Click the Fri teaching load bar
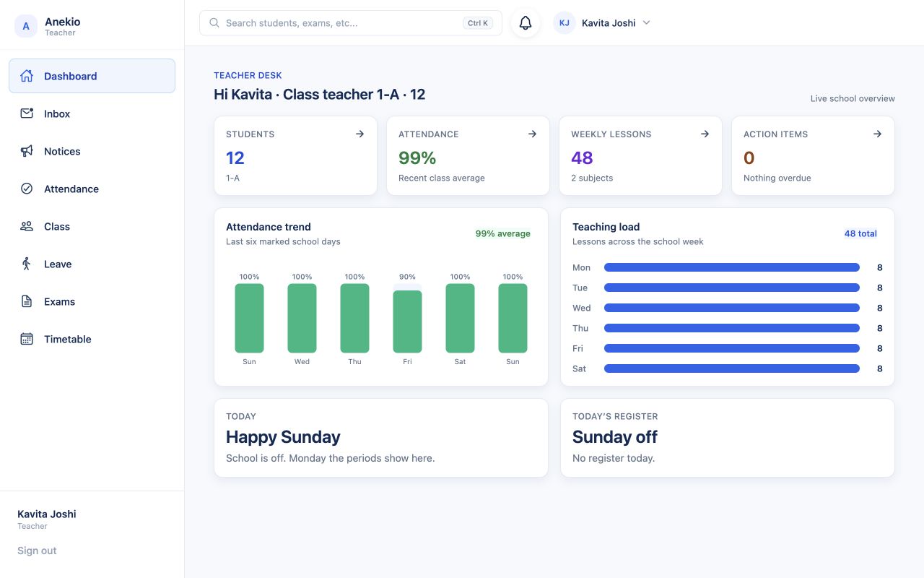Image resolution: width=924 pixels, height=578 pixels. [732, 348]
